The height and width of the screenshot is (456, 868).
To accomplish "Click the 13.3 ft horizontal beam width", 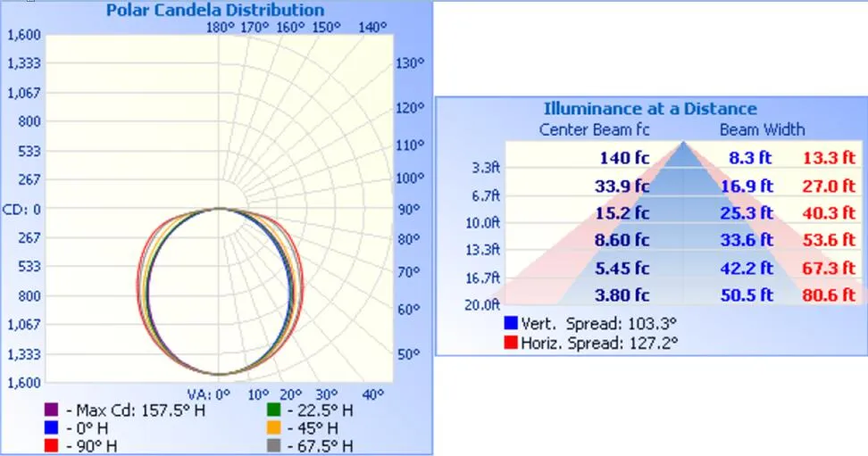I will click(x=830, y=158).
